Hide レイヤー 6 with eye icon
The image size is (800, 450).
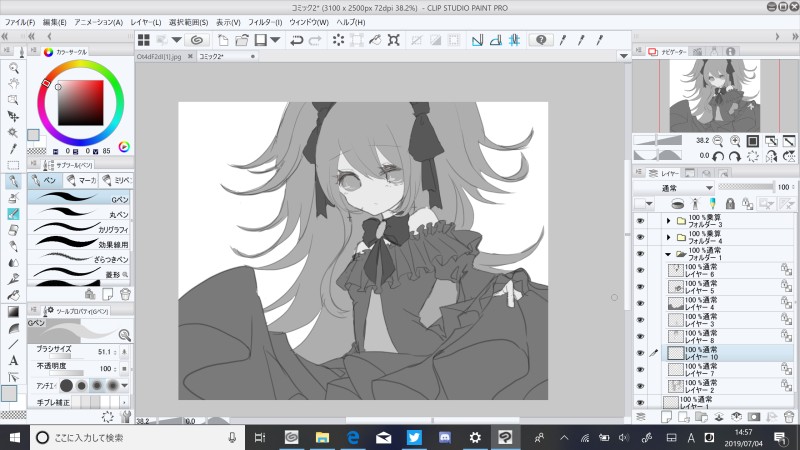640,270
